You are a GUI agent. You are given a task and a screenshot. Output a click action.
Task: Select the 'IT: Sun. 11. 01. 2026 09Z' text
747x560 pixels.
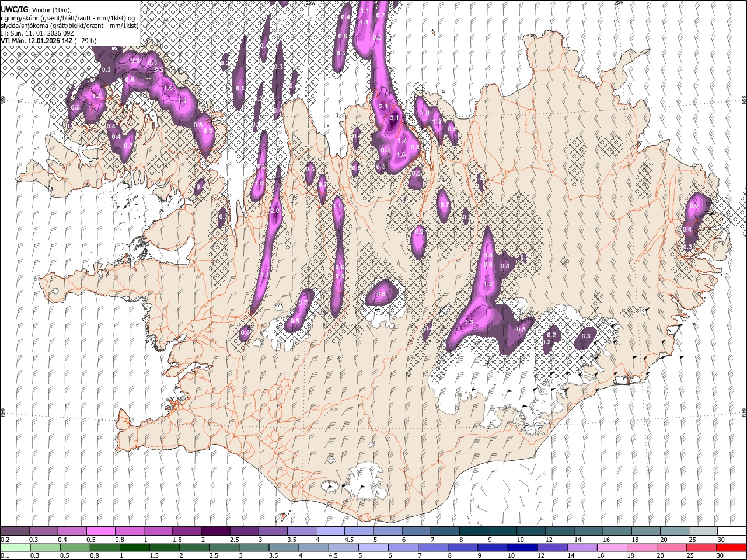[39, 33]
